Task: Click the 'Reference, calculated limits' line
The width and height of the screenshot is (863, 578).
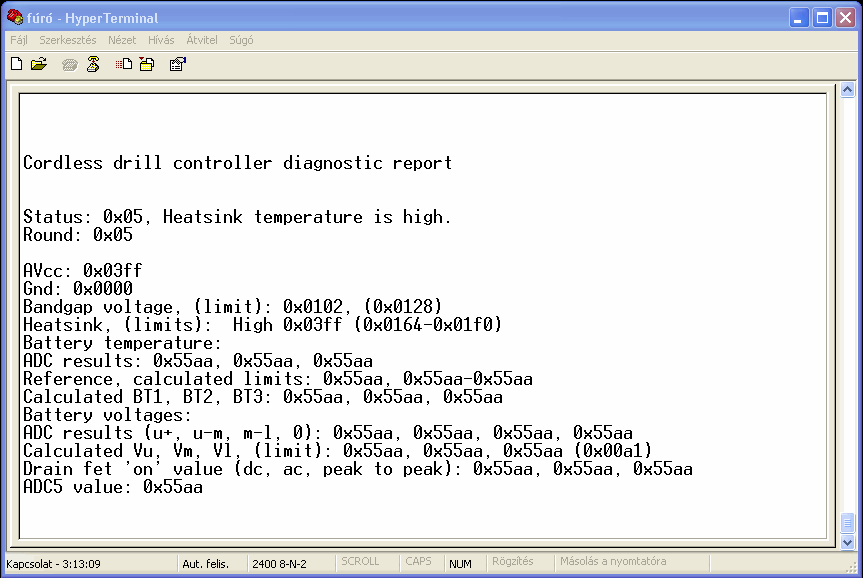Action: [x=278, y=379]
